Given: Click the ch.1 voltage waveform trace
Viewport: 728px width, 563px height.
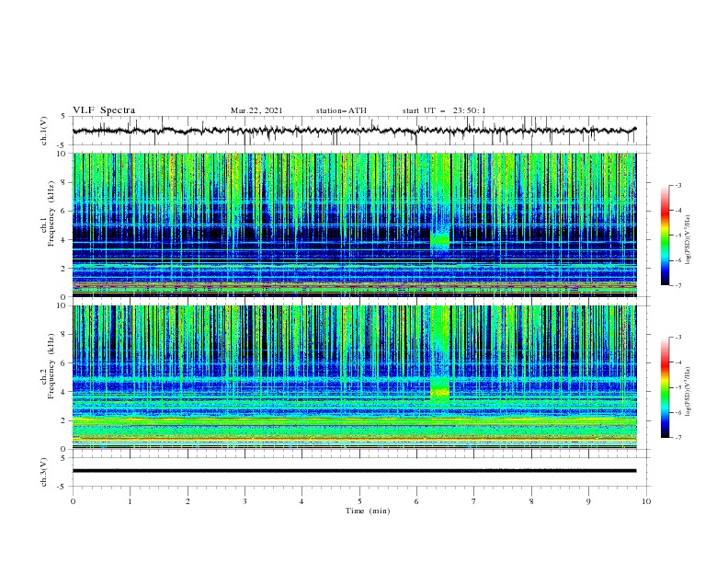Looking at the screenshot, I should click(354, 131).
